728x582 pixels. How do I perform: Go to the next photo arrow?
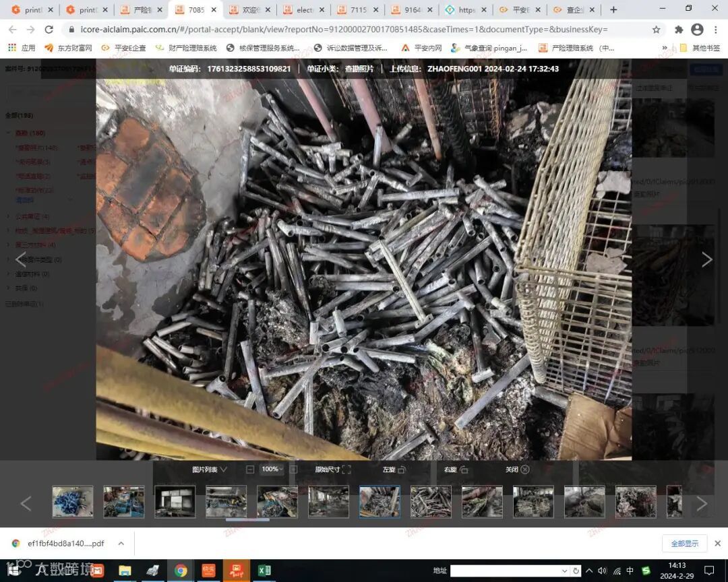(706, 259)
